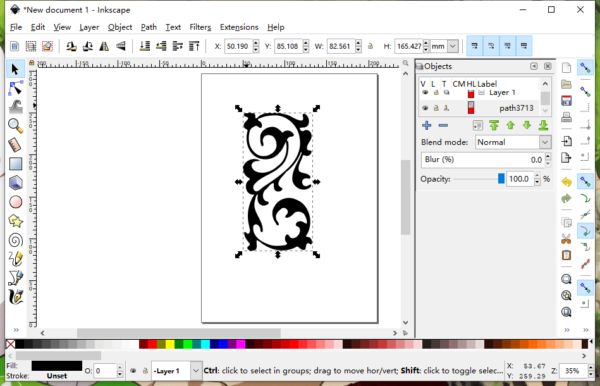The image size is (600, 386).
Task: Select the Circle ellipse tool
Action: pos(15,202)
